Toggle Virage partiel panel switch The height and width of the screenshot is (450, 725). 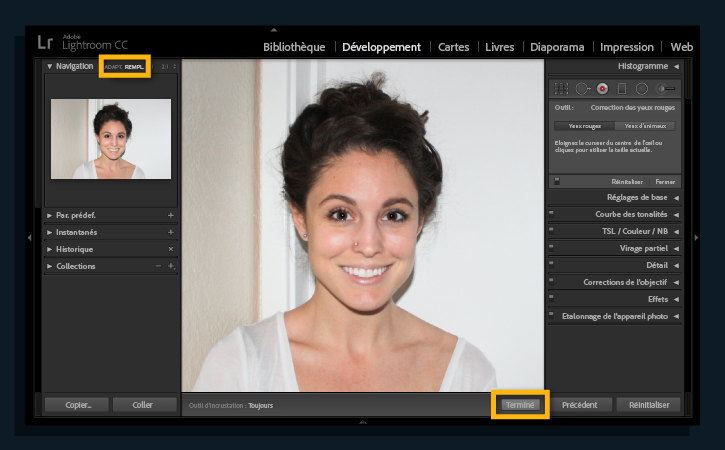click(x=551, y=247)
